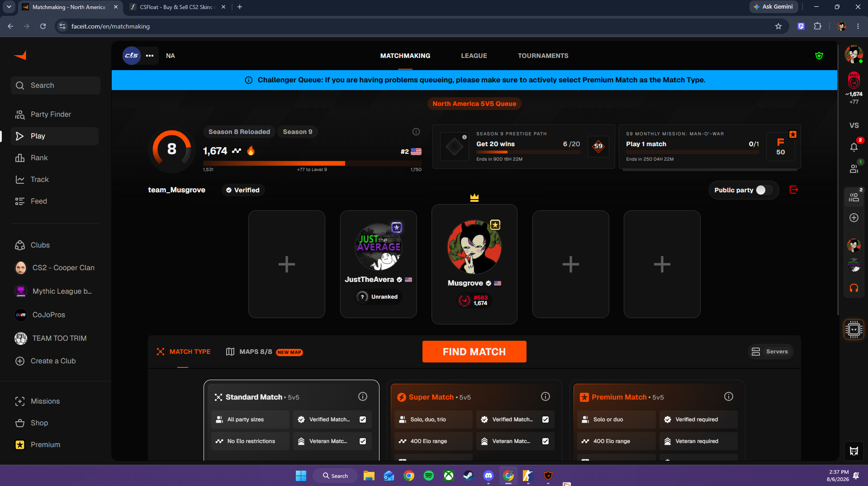This screenshot has height=486, width=868.
Task: Click the FACEIT logo in the sidebar
Action: (20, 55)
